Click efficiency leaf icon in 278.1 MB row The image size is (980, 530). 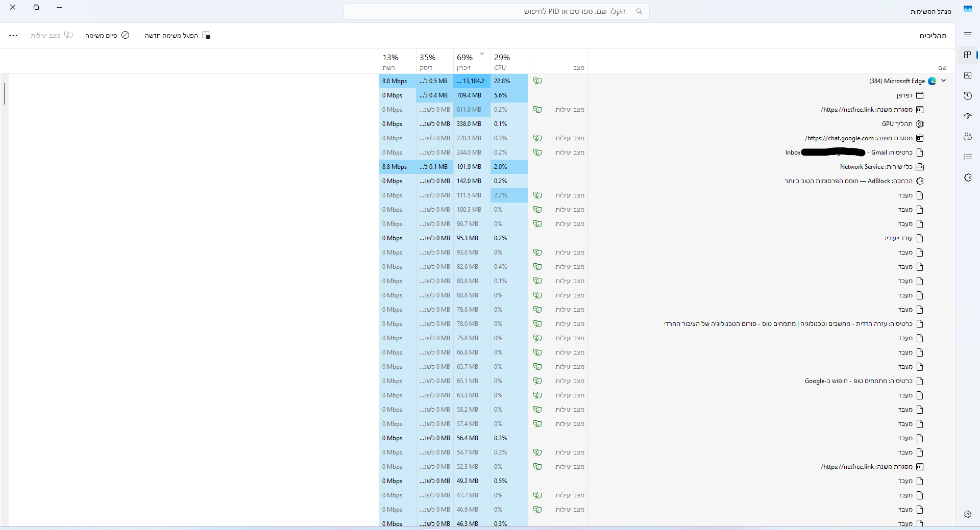[537, 138]
